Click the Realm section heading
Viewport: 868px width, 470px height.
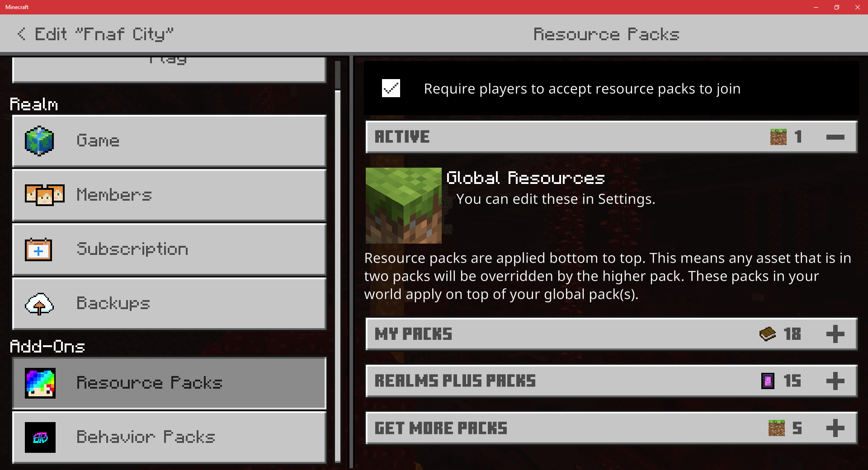coord(34,104)
